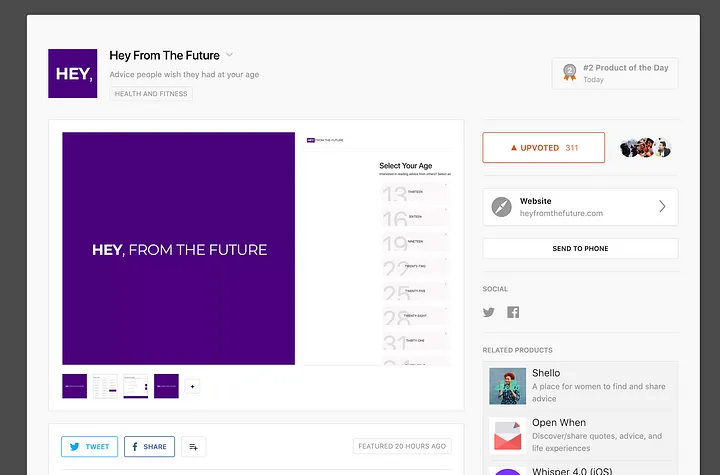The height and width of the screenshot is (475, 720).
Task: Open the Open When related product
Action: (x=580, y=435)
